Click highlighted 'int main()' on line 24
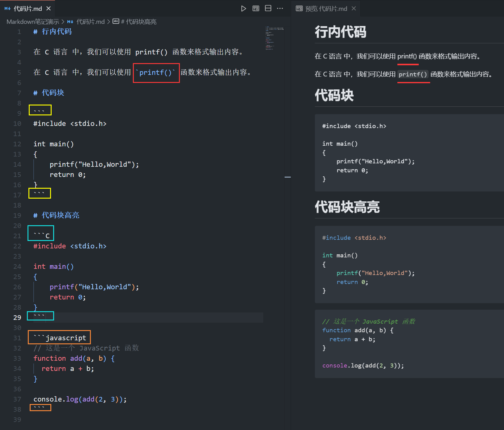The height and width of the screenshot is (430, 504). pyautogui.click(x=53, y=266)
